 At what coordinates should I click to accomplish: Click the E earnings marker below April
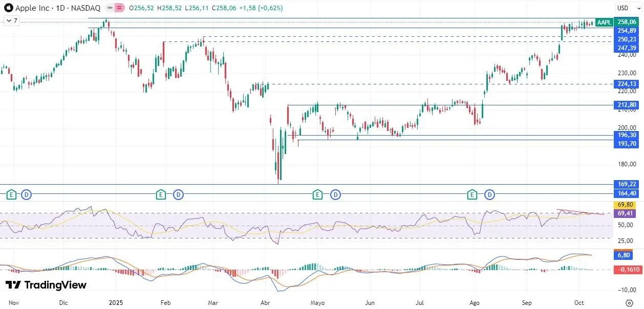[317, 194]
